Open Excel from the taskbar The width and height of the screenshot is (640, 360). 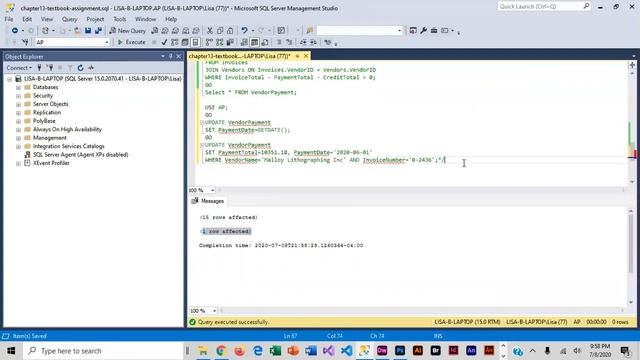point(276,351)
